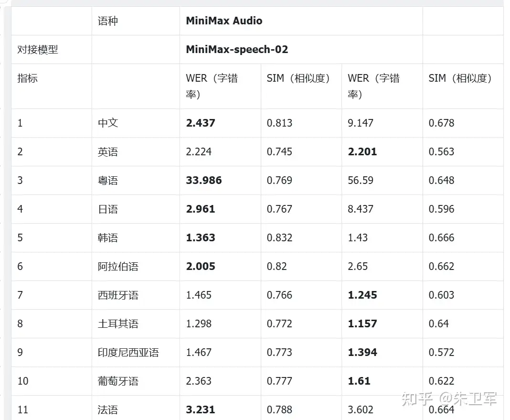Click the 对接模型 row label

tap(38, 49)
